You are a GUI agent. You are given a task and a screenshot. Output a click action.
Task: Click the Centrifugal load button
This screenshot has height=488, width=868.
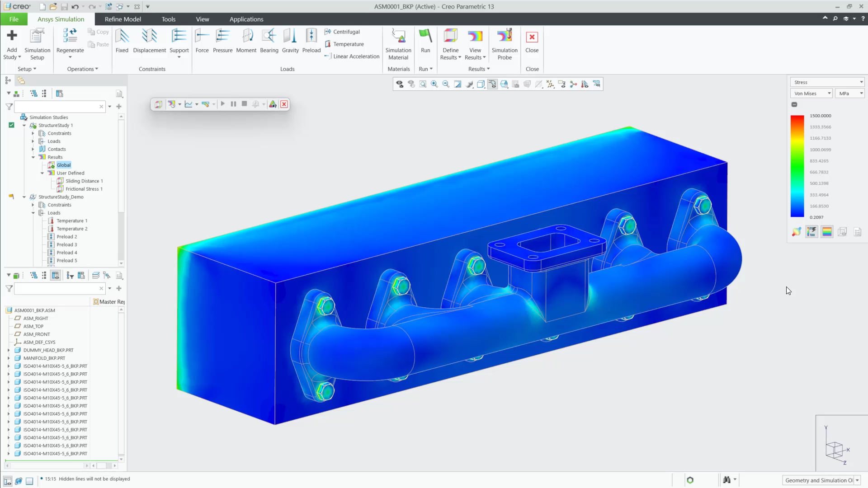pos(342,32)
